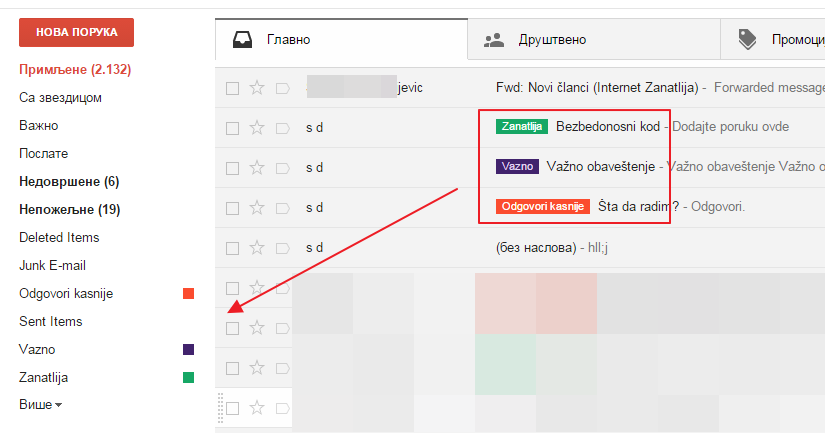Open the Deleted Items label

(x=59, y=237)
